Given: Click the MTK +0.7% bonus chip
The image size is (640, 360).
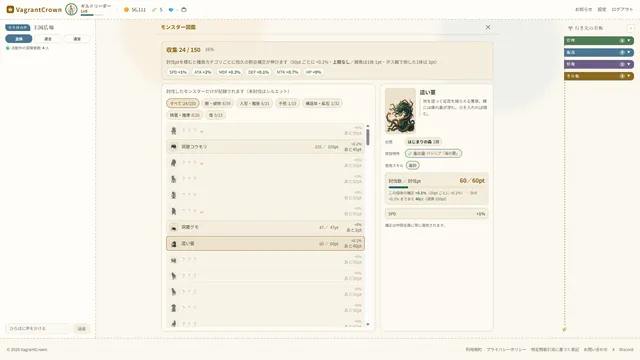Looking at the screenshot, I should tap(287, 72).
